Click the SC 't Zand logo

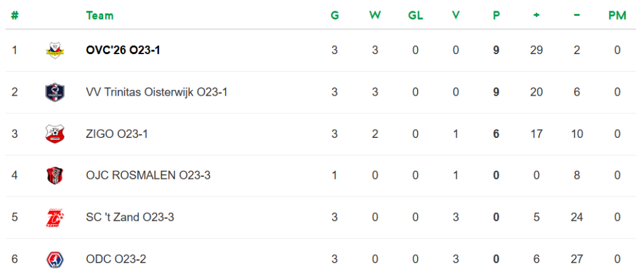tap(55, 218)
